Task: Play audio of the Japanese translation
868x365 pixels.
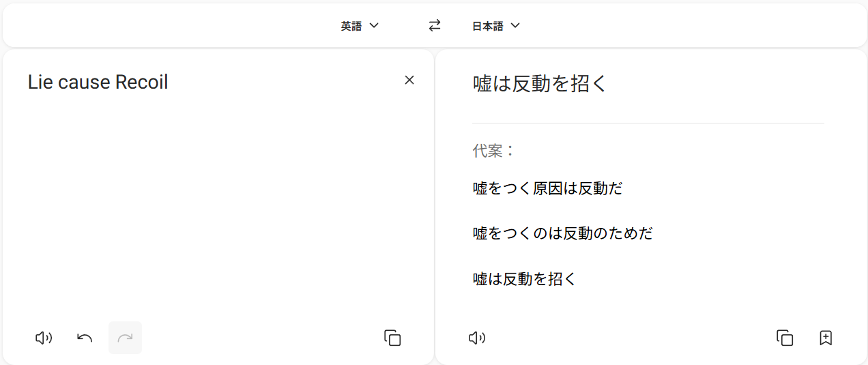Action: (x=477, y=338)
